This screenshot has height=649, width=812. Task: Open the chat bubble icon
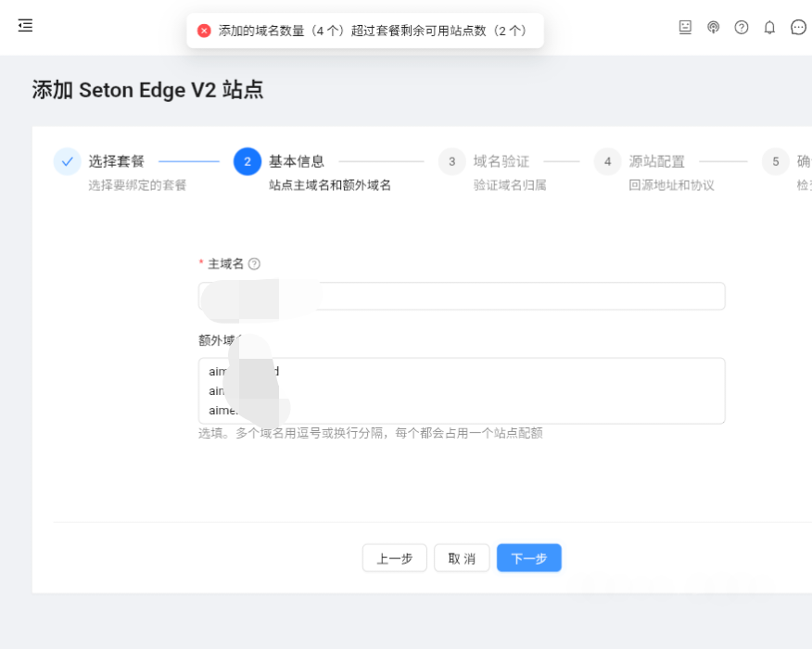point(798,27)
